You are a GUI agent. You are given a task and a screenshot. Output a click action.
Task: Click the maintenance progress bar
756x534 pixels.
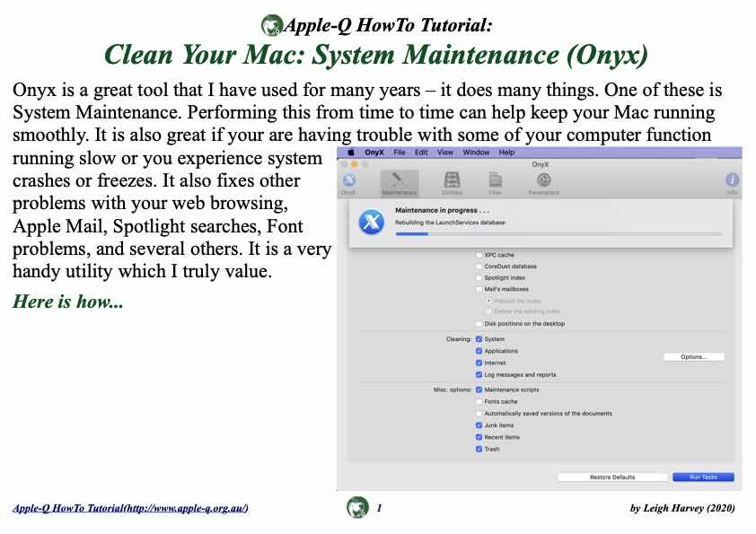558,233
